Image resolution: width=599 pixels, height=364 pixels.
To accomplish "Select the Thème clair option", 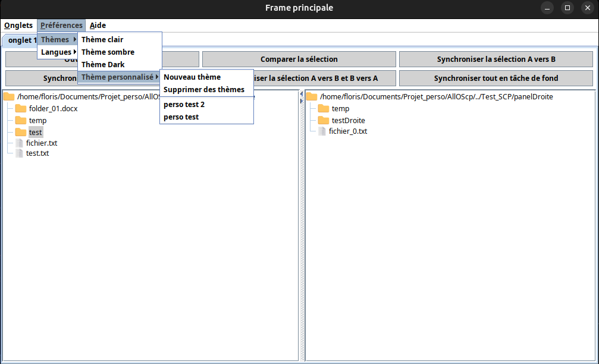I will coord(102,40).
